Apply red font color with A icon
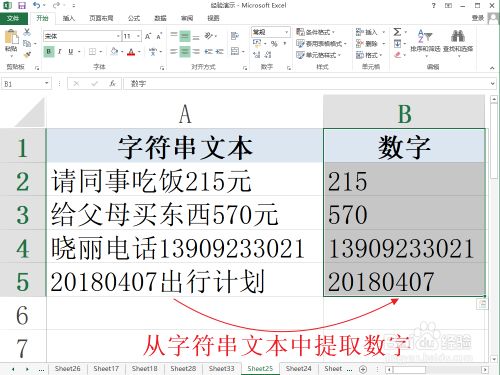Image resolution: width=500 pixels, height=375 pixels. point(131,52)
